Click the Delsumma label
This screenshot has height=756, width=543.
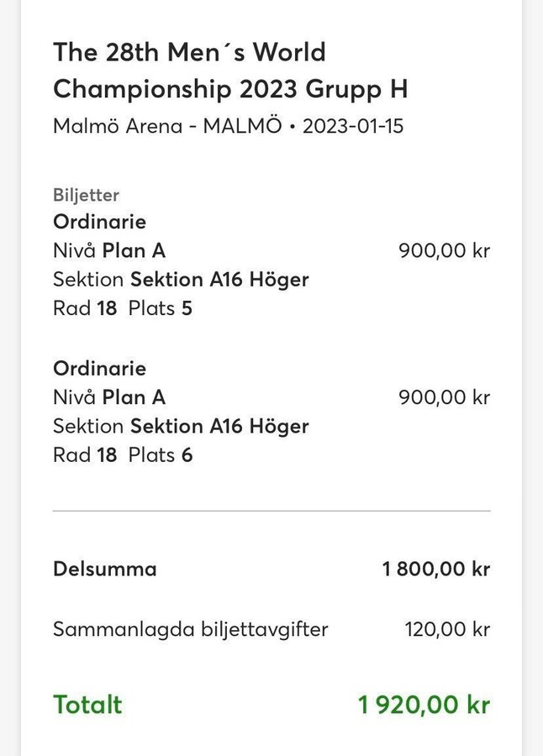tap(105, 569)
